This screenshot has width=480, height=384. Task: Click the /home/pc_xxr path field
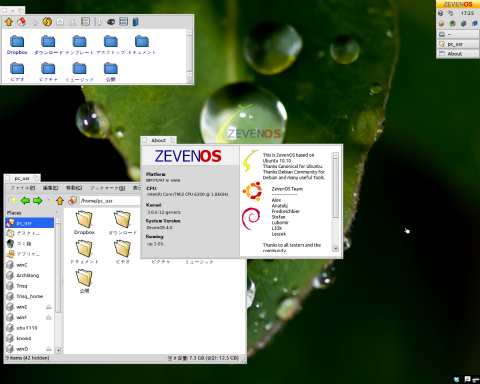pyautogui.click(x=110, y=201)
